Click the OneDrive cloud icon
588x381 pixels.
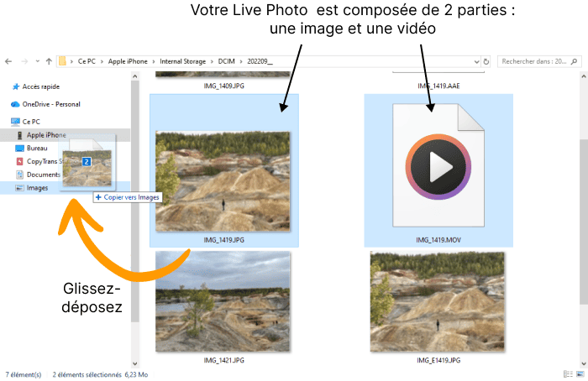(x=15, y=104)
